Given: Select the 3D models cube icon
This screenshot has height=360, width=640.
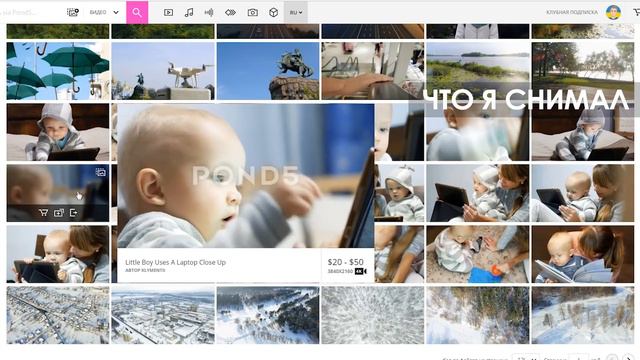Looking at the screenshot, I should pos(273,13).
